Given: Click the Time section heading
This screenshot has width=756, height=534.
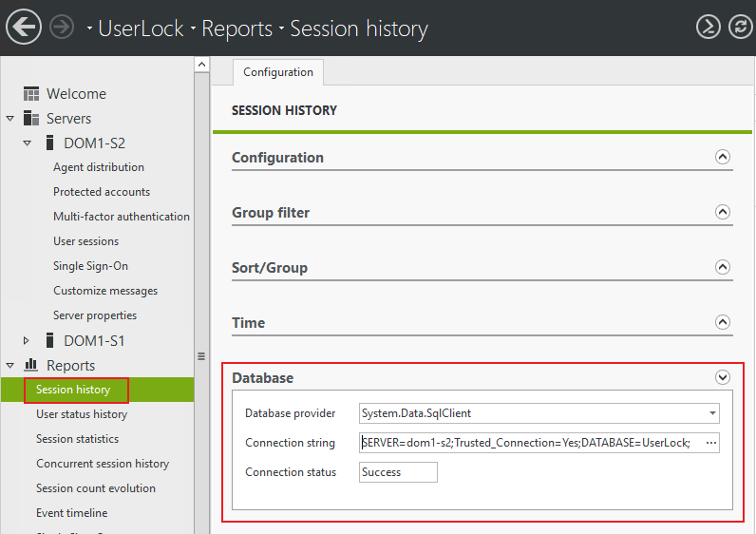Looking at the screenshot, I should point(248,323).
